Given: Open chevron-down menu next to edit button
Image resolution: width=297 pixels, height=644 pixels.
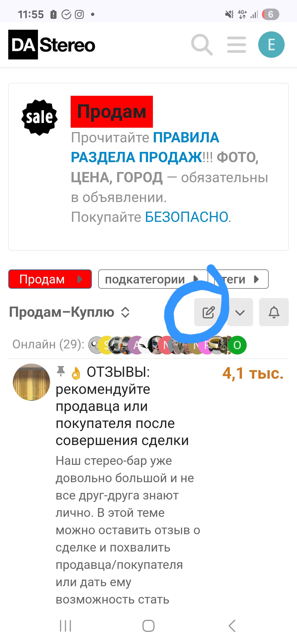Looking at the screenshot, I should 240,312.
